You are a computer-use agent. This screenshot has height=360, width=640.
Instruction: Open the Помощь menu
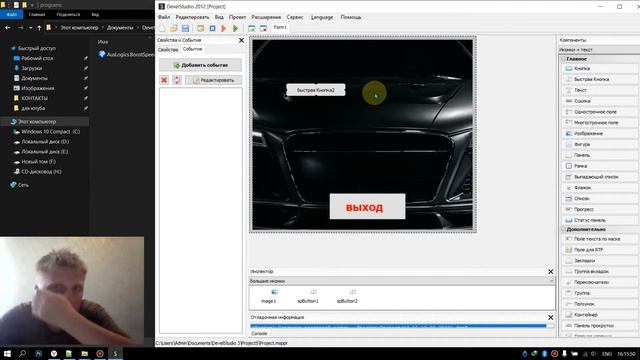pyautogui.click(x=351, y=17)
